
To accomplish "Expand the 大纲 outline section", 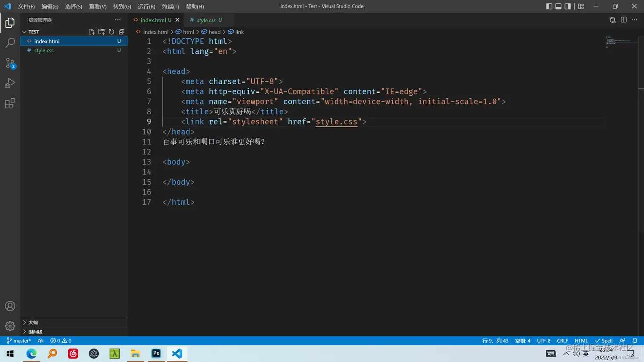I will point(74,322).
